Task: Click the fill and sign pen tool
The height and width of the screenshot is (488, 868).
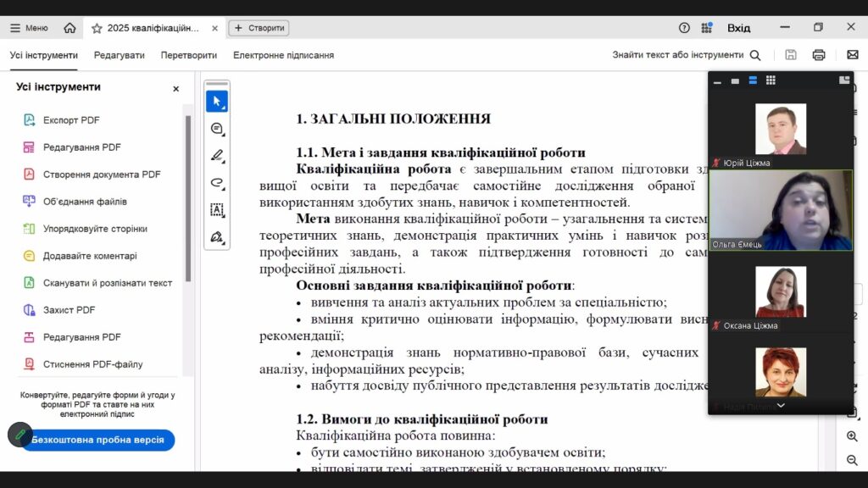Action: [x=217, y=237]
